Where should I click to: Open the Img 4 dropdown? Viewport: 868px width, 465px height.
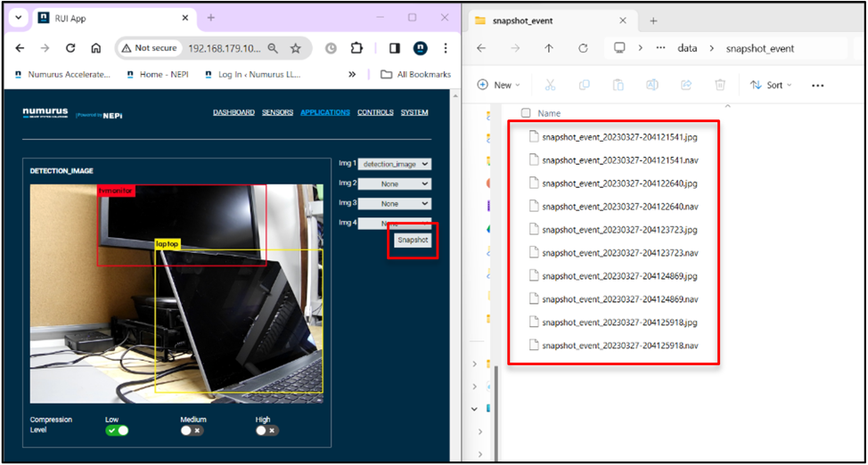[395, 223]
